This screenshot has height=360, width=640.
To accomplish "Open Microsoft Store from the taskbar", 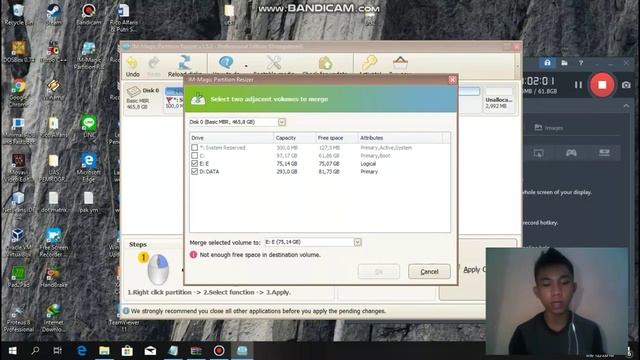I will [x=127, y=351].
